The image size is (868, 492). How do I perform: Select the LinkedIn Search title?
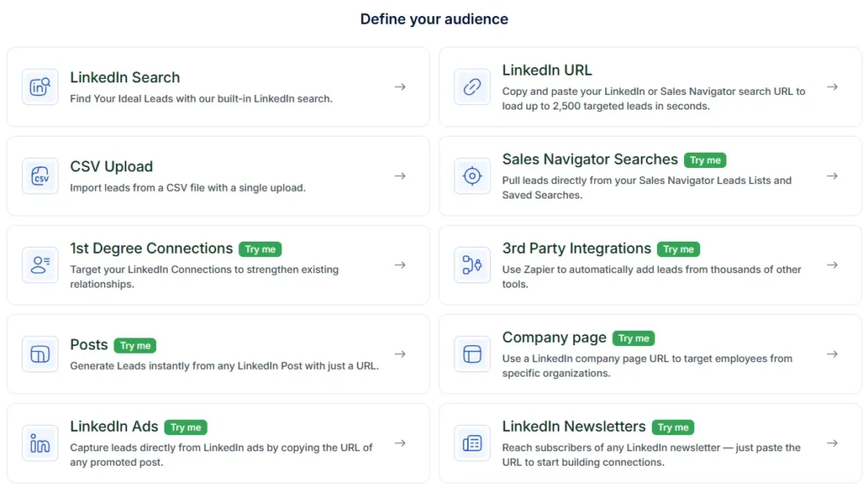coord(125,77)
